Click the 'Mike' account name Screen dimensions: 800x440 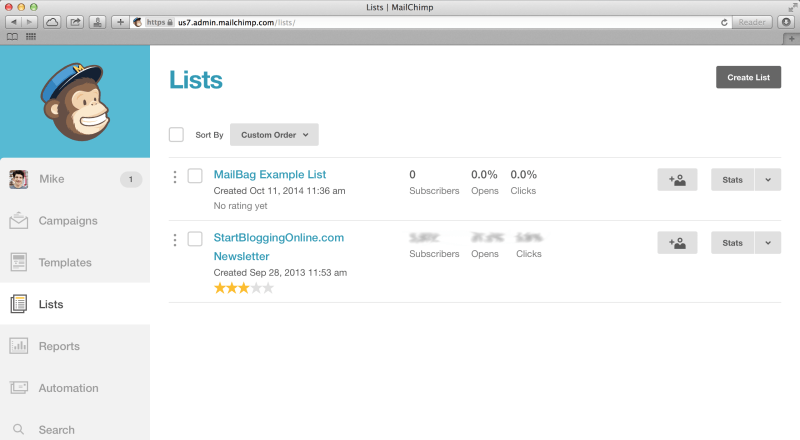tap(52, 179)
